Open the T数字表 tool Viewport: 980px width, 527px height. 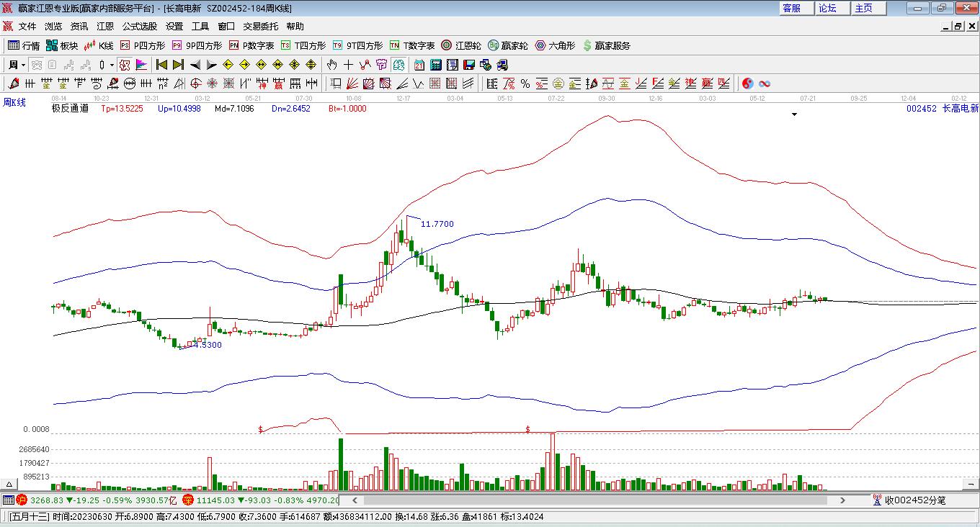412,45
